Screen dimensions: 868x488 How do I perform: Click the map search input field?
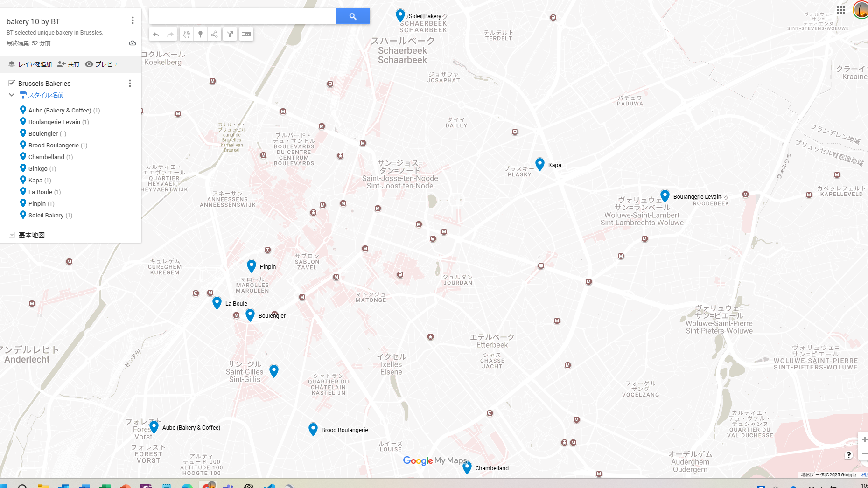pyautogui.click(x=243, y=16)
